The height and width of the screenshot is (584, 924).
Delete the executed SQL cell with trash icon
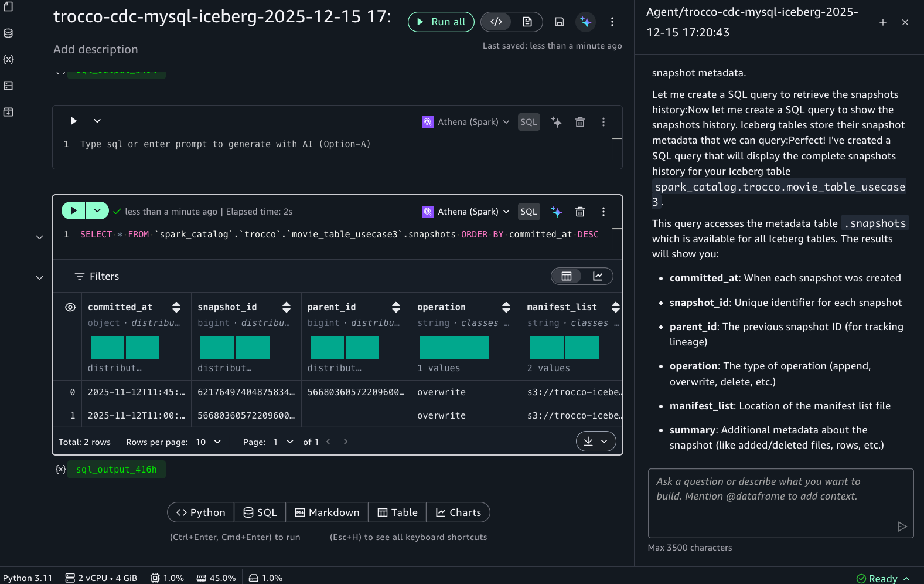(579, 212)
